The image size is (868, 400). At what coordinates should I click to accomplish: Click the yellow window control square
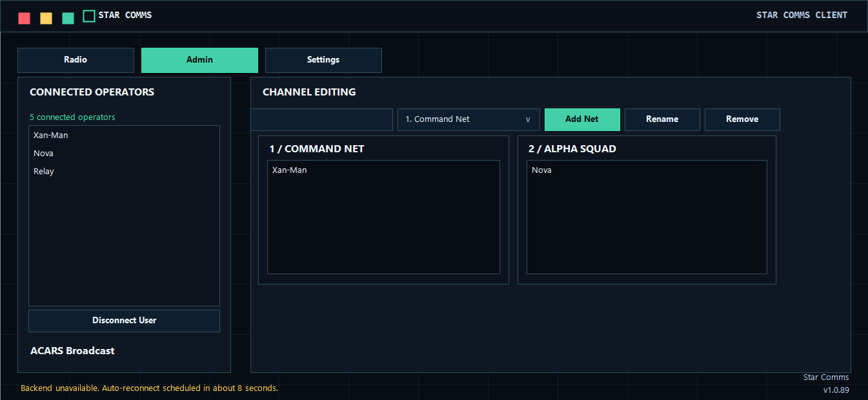click(46, 18)
